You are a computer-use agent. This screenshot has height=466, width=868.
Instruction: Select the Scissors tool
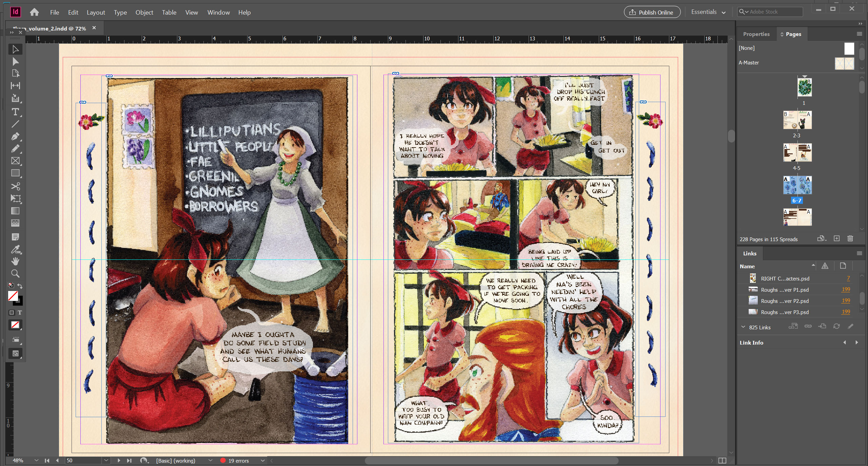pyautogui.click(x=15, y=186)
